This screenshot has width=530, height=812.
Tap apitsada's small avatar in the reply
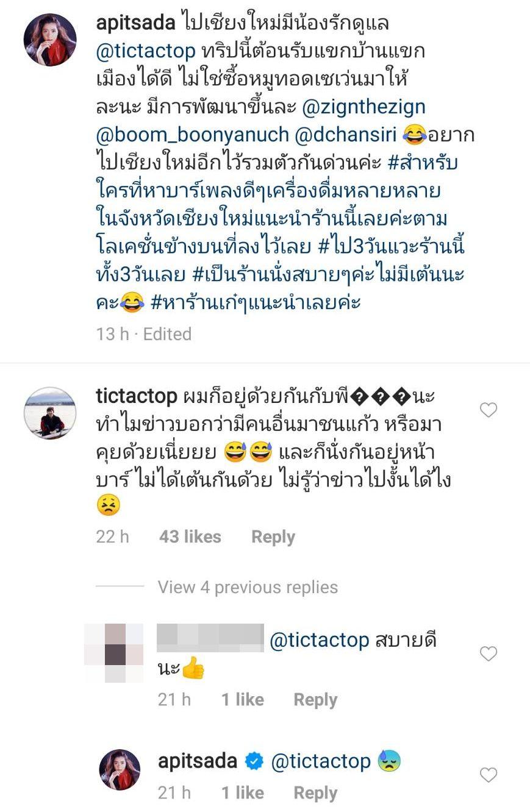tap(120, 770)
